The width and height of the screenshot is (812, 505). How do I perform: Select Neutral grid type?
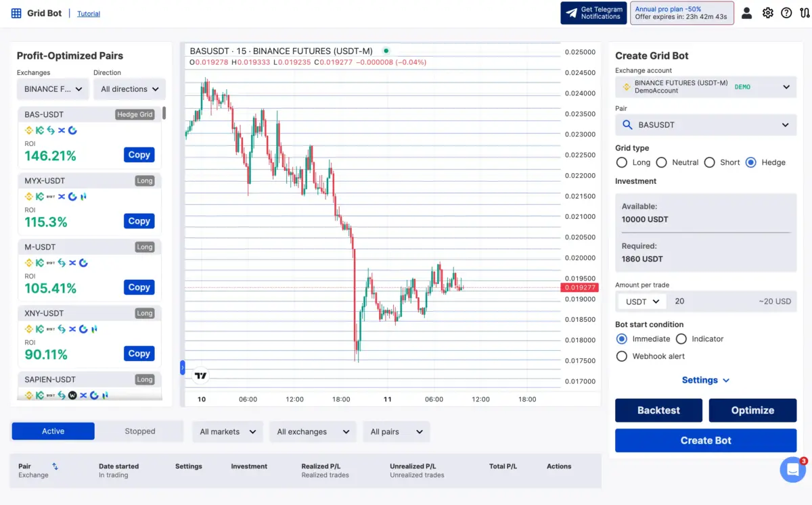[x=662, y=162]
